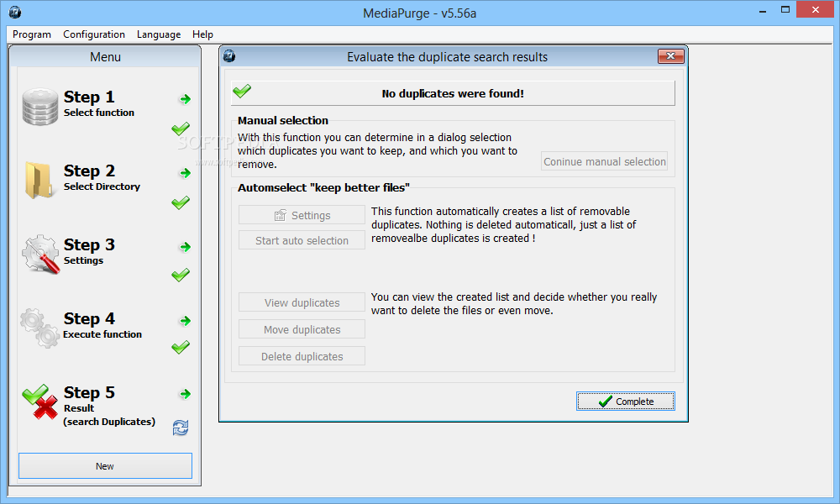
Task: Click the 'Automselect "keep better files"' heading
Action: [323, 187]
